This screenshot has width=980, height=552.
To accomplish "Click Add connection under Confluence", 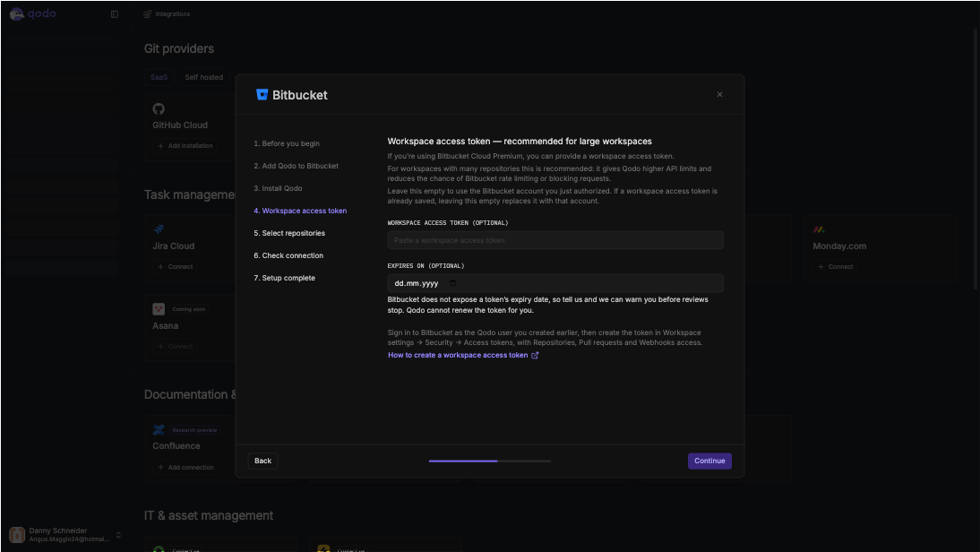I will 185,467.
